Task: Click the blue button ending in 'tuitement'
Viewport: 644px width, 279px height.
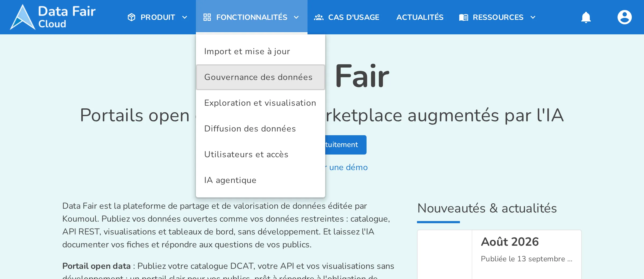Action: [346, 145]
